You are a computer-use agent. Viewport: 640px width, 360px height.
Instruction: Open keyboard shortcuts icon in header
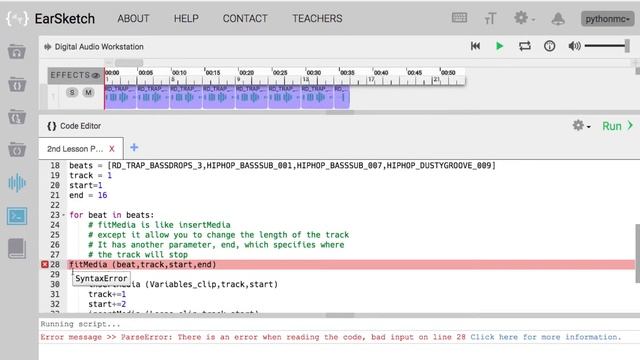pos(460,18)
